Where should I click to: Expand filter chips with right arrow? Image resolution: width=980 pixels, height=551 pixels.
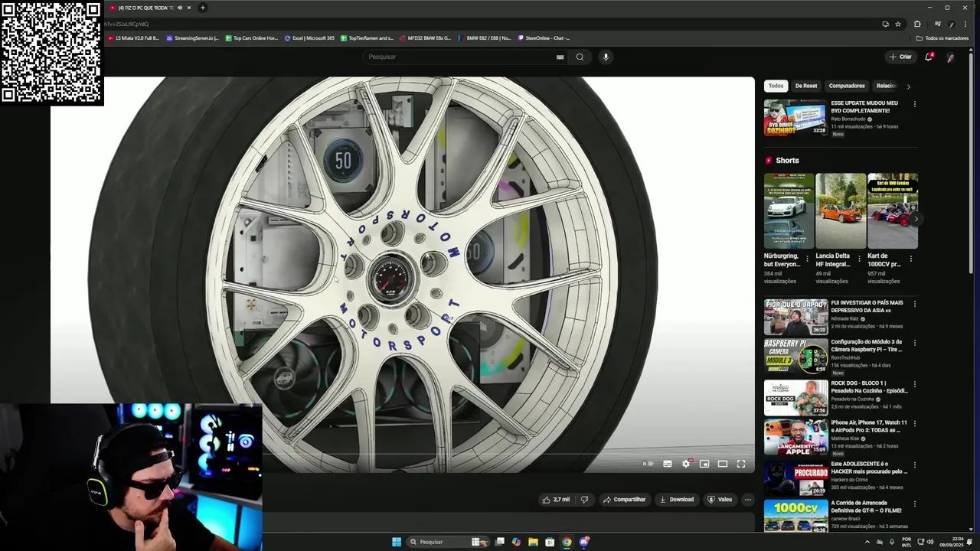pyautogui.click(x=909, y=86)
